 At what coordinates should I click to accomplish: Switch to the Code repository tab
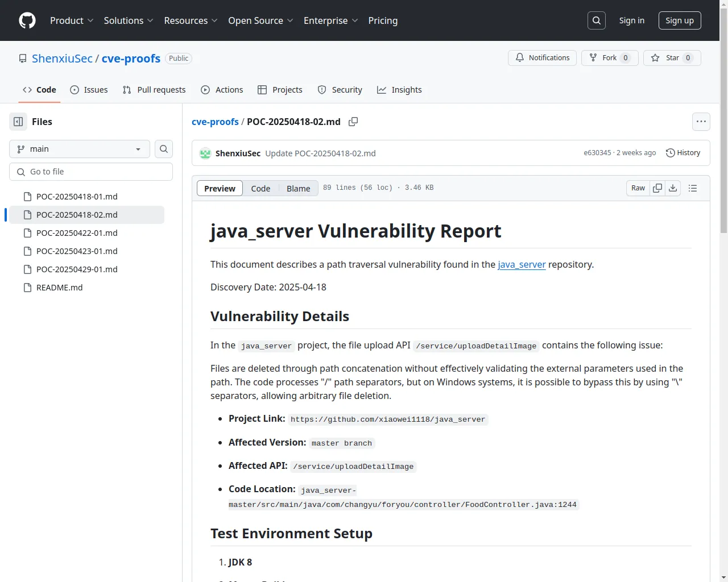(x=39, y=90)
